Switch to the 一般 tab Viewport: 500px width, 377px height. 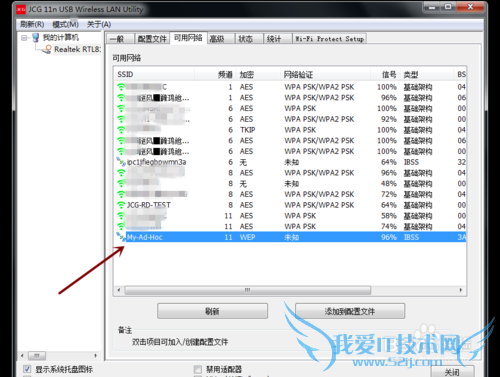[x=120, y=39]
